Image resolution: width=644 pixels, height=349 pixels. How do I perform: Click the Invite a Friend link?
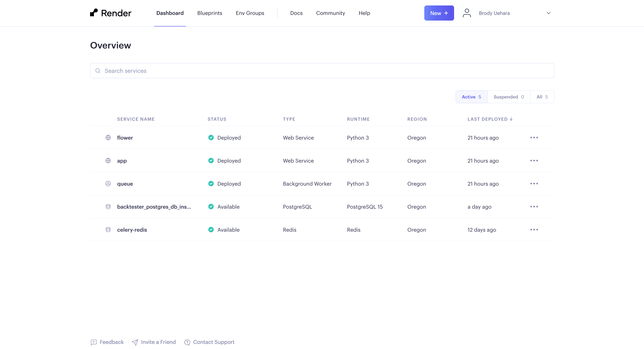click(x=158, y=342)
